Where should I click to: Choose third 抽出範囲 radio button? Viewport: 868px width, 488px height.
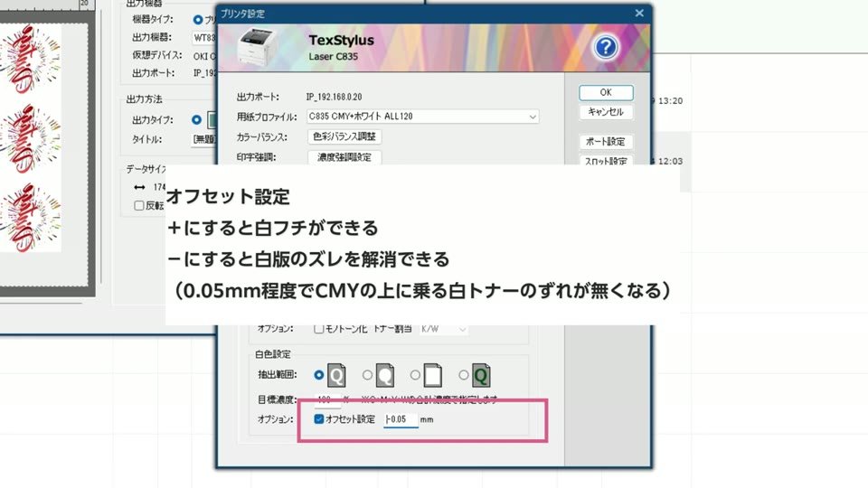(415, 375)
